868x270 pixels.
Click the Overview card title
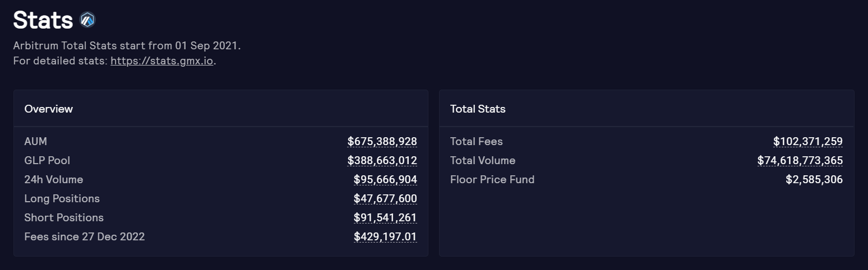click(49, 109)
